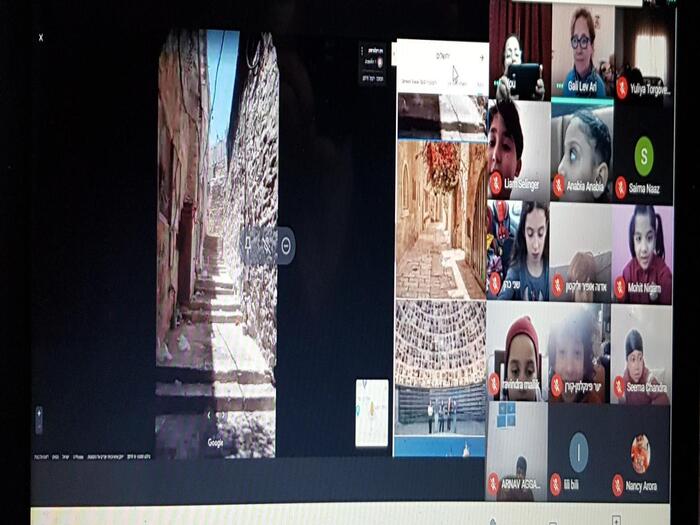Viewport: 700px width, 525px height.
Task: Click the muted mic icon on Seema Chandra tile
Action: 619,386
